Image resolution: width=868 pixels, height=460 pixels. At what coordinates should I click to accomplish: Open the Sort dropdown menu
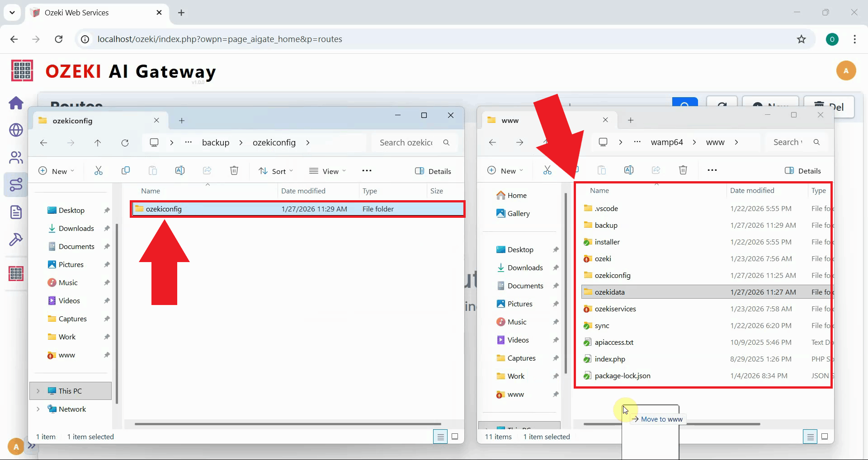(x=276, y=170)
